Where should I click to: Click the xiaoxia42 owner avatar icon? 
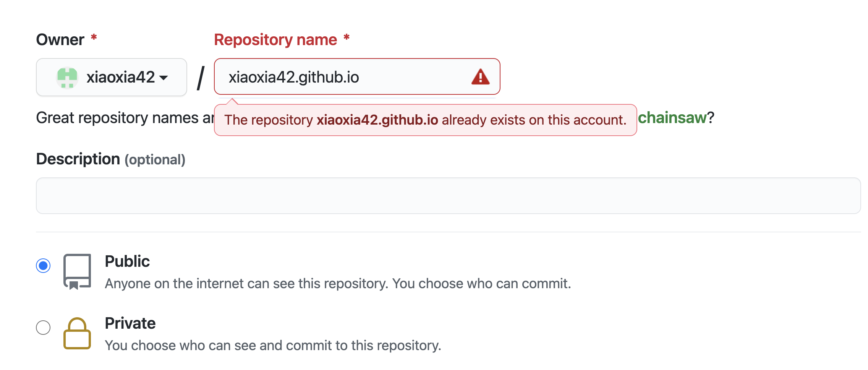67,78
